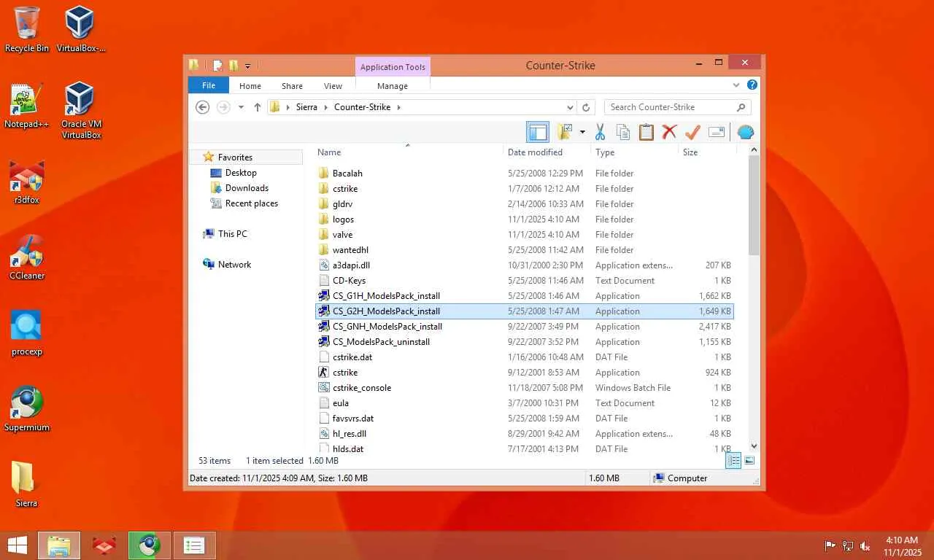
Task: Refresh the Counter-Strike folder view
Action: click(585, 107)
